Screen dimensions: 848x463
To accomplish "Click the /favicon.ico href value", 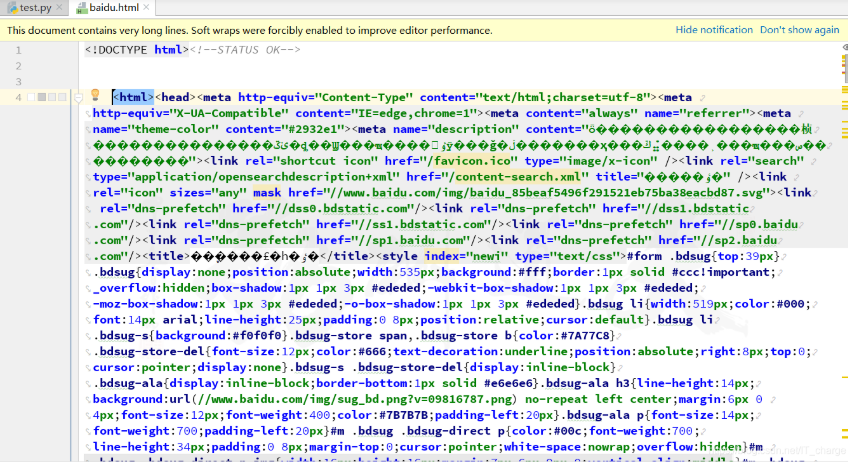I will pos(469,161).
